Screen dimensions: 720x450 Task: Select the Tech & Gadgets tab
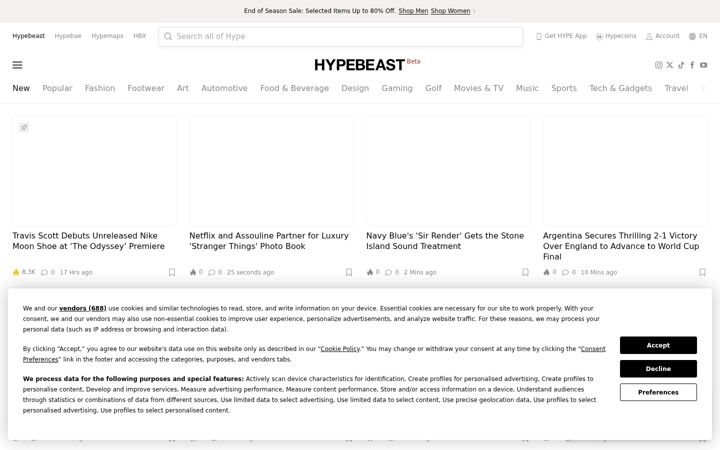pos(621,88)
